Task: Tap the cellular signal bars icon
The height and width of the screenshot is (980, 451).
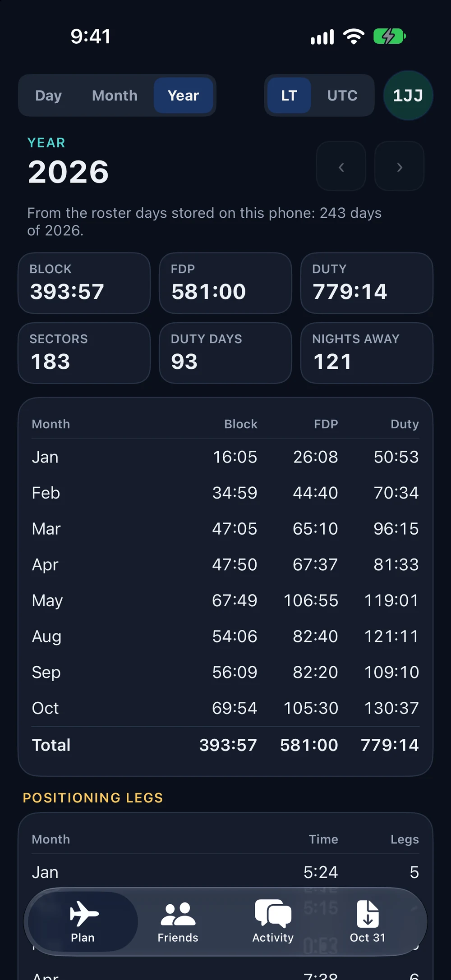Action: click(x=322, y=37)
